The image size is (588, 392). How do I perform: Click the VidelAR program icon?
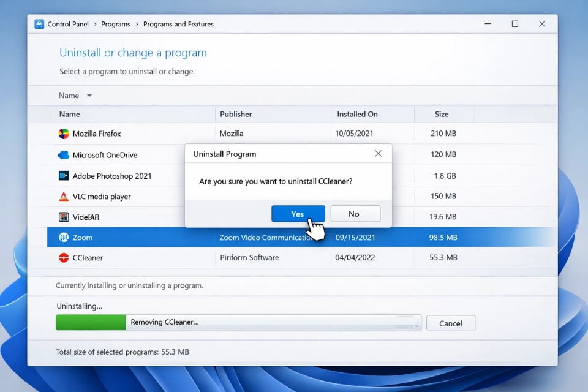click(63, 217)
